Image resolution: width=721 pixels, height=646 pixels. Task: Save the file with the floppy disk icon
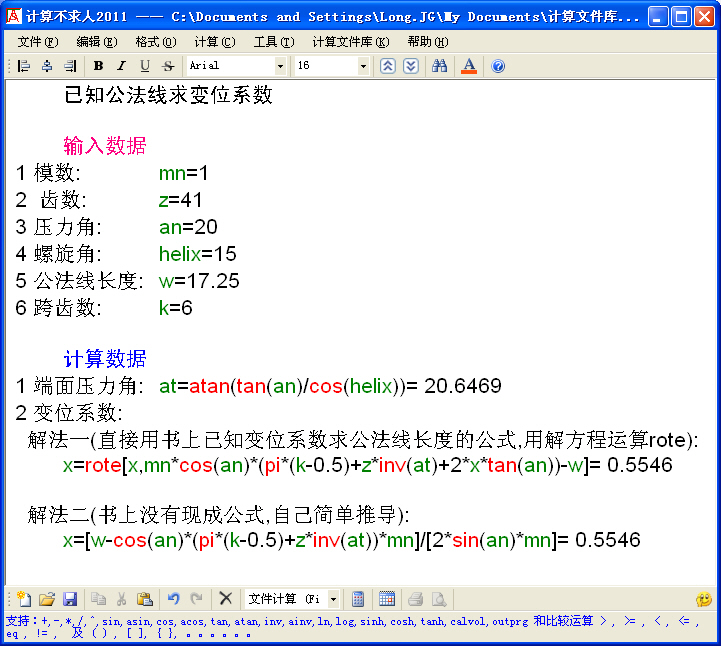coord(70,599)
